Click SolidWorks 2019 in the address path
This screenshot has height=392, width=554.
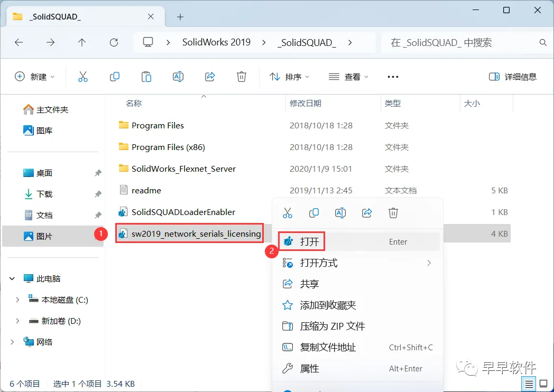coord(216,42)
